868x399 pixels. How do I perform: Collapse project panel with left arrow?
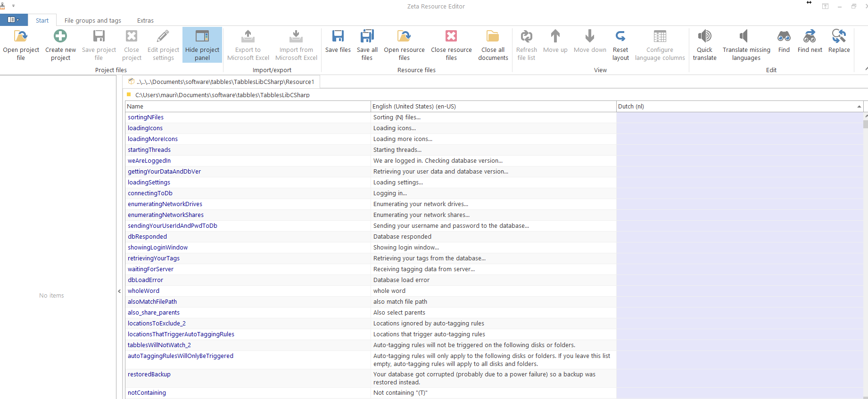[119, 291]
